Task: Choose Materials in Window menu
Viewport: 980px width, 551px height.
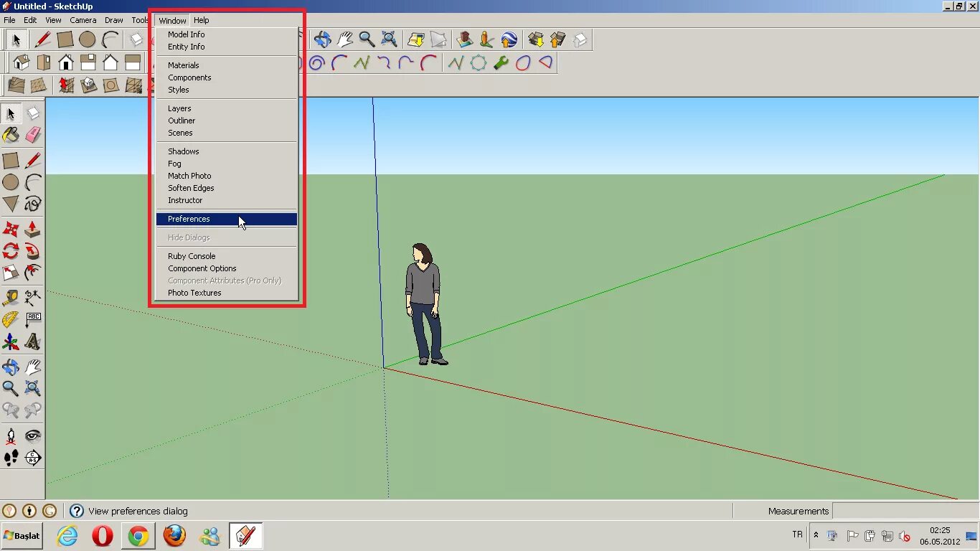Action: tap(227, 65)
